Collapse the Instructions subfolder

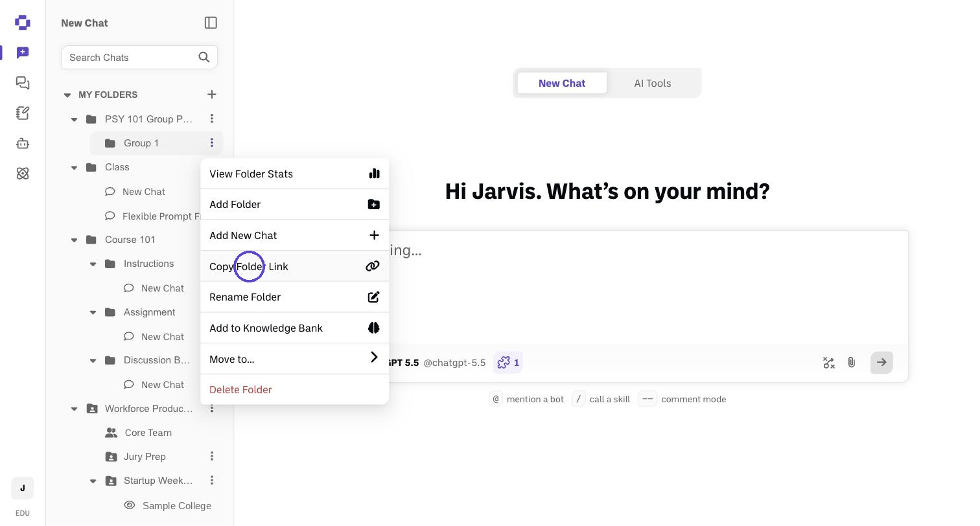pyautogui.click(x=93, y=264)
